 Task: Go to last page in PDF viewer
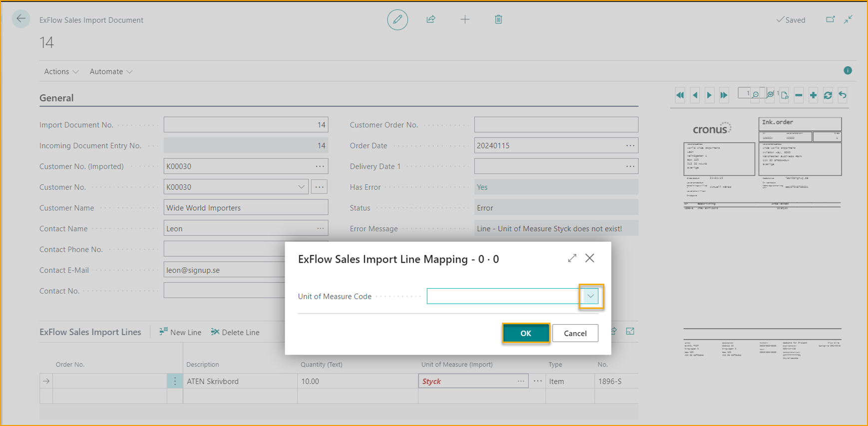click(x=724, y=95)
